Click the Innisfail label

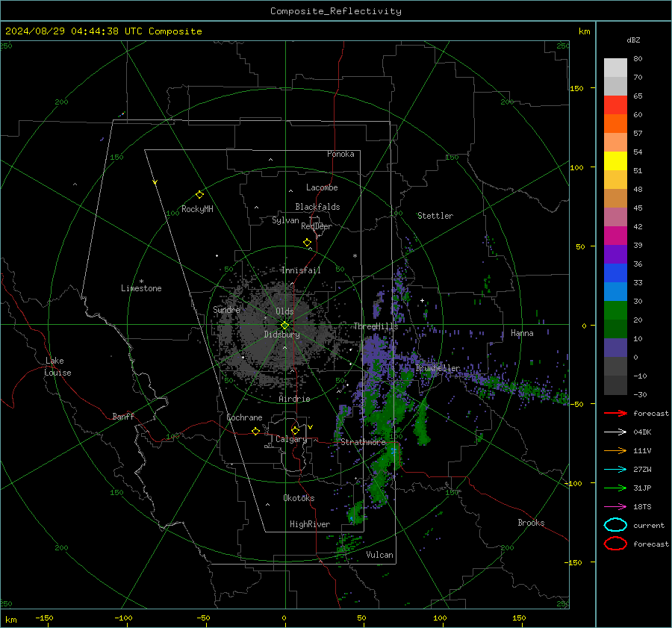click(x=300, y=270)
